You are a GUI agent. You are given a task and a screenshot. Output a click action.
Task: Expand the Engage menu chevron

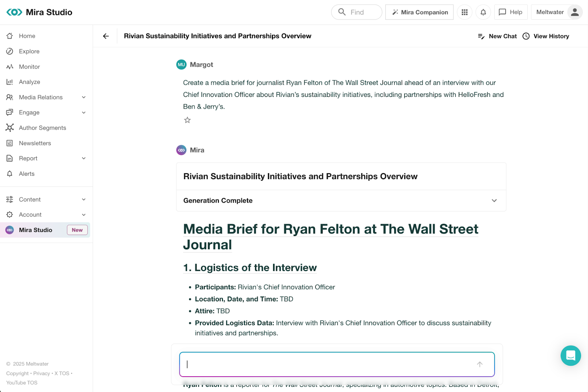pyautogui.click(x=84, y=112)
